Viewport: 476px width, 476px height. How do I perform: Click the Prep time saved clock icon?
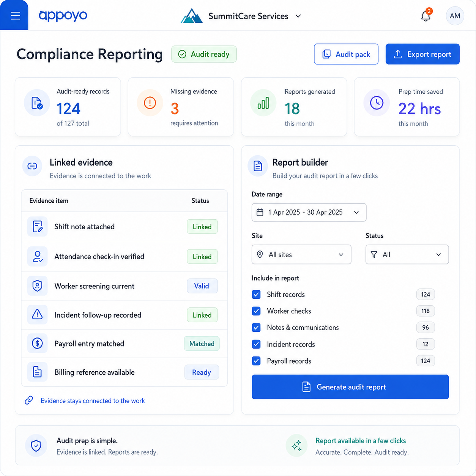click(377, 102)
